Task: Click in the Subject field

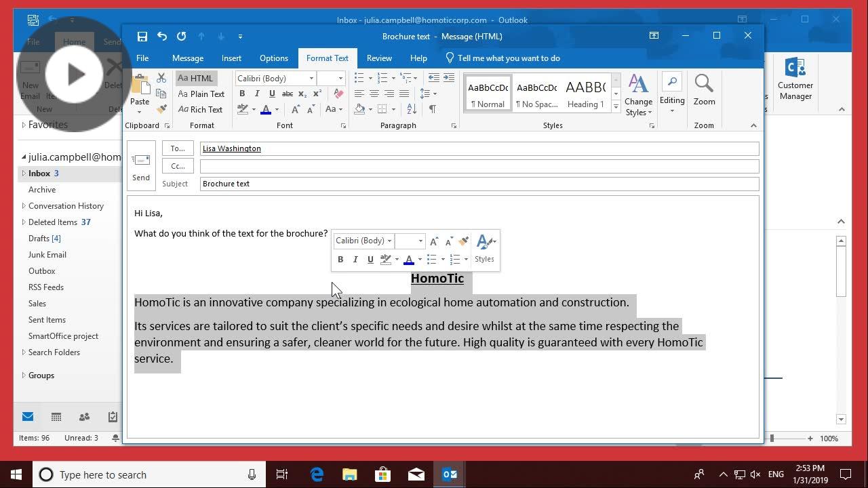Action: [479, 184]
